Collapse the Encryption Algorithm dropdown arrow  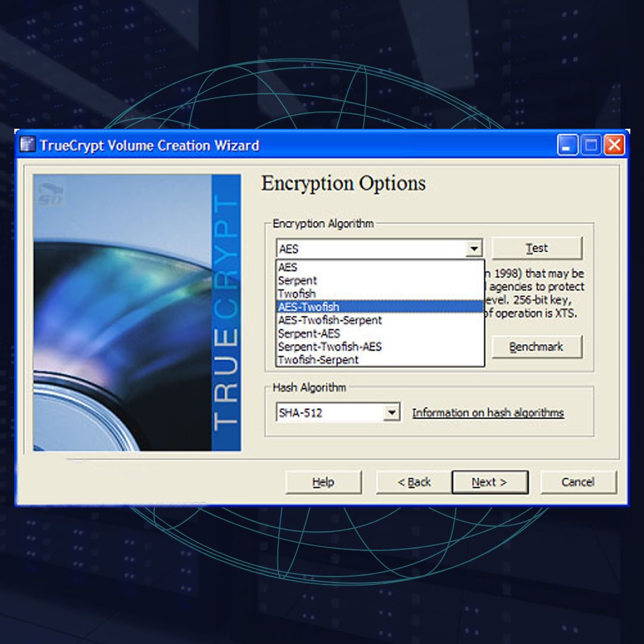473,249
